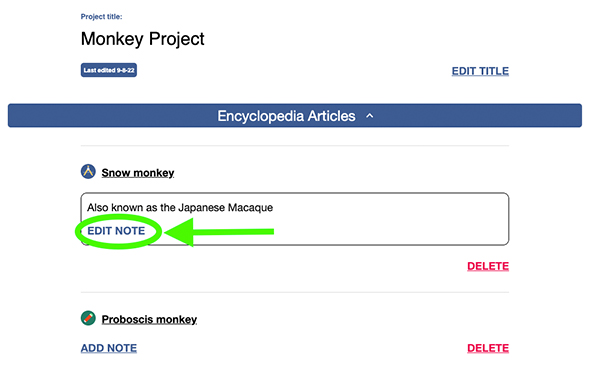Open the EDIT TITLE link
Viewport: 600px width, 371px height.
click(480, 71)
